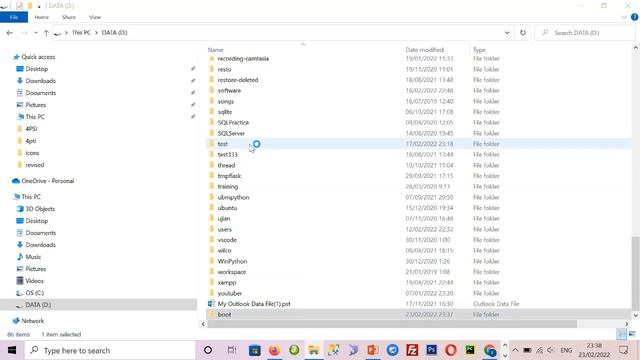This screenshot has height=360, width=640.
Task: Open the File ribbon tab
Action: (x=14, y=17)
